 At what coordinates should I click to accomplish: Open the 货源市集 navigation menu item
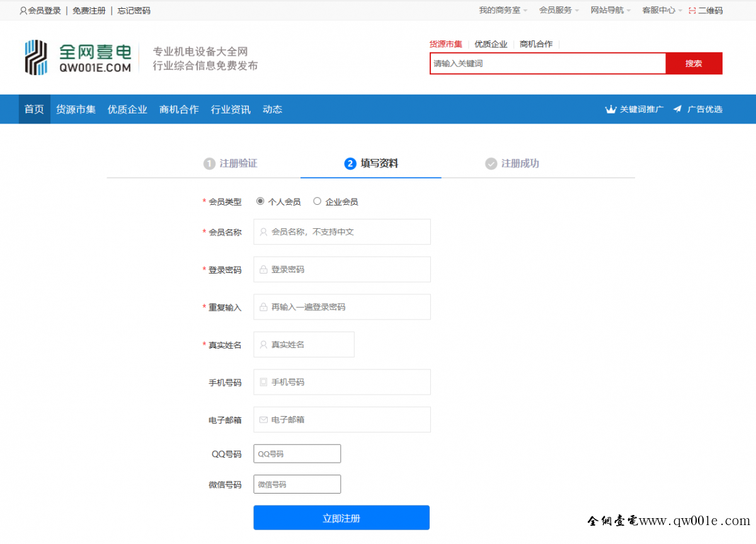point(76,109)
